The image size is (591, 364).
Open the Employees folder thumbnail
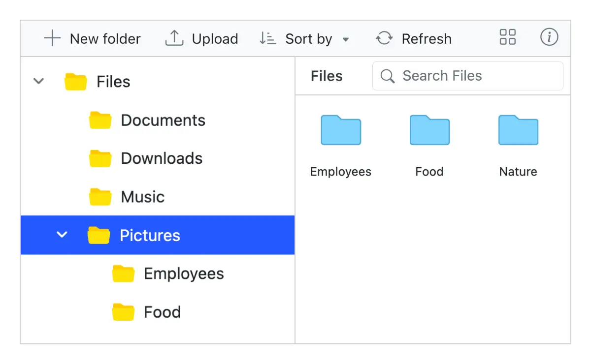[340, 130]
